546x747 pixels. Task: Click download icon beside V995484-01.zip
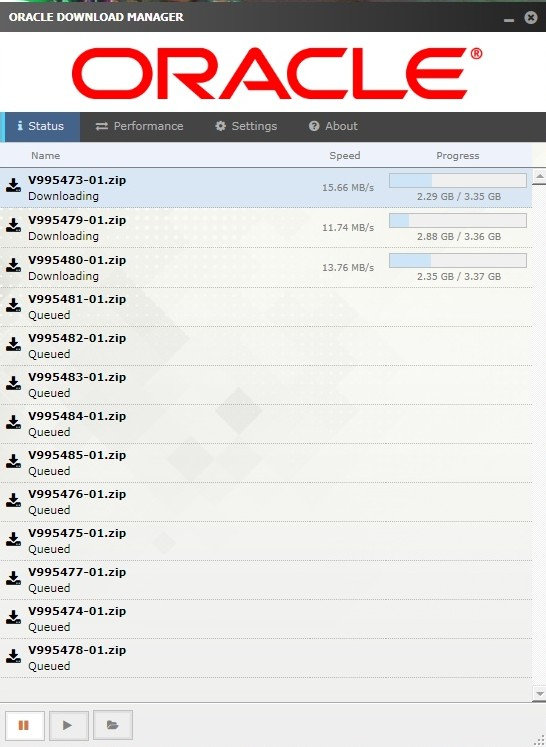click(x=13, y=422)
